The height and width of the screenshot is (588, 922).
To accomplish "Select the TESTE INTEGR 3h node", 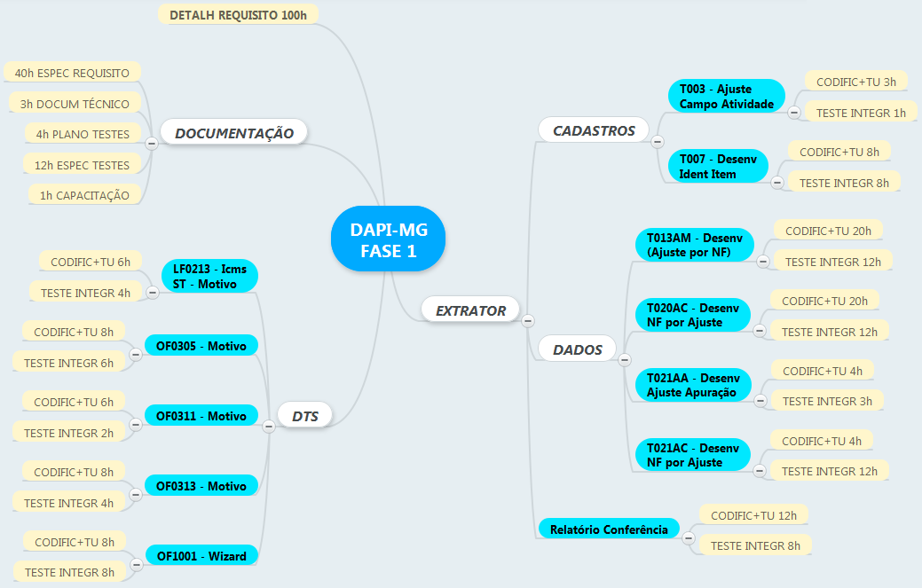I will click(827, 401).
